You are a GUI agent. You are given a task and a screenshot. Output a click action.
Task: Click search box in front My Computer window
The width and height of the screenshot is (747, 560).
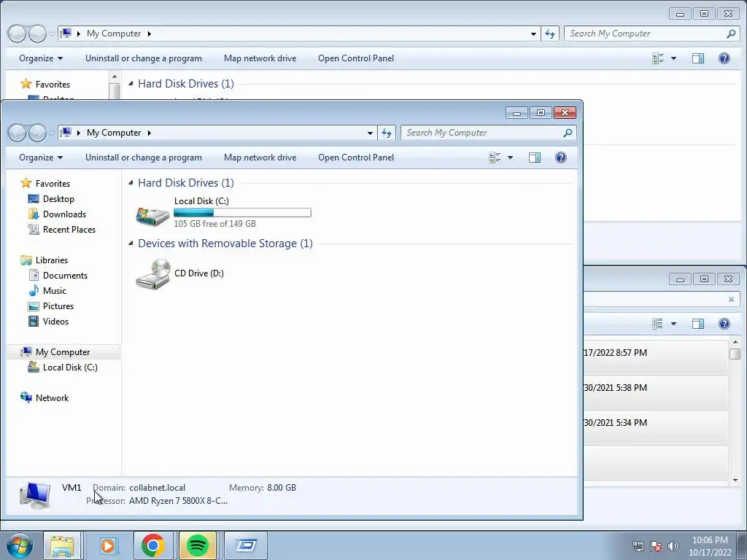(488, 133)
